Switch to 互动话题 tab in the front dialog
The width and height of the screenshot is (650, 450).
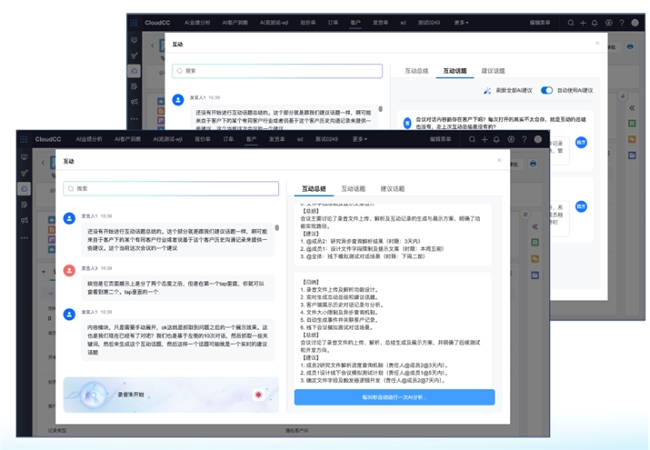pos(353,189)
